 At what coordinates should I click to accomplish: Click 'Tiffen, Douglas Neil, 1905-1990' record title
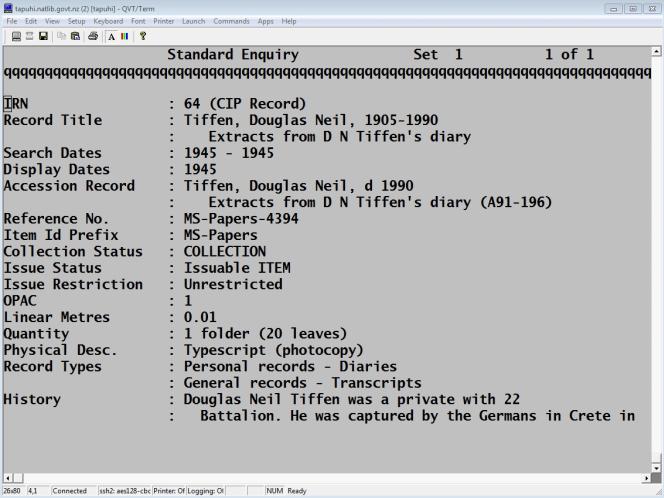pos(311,120)
